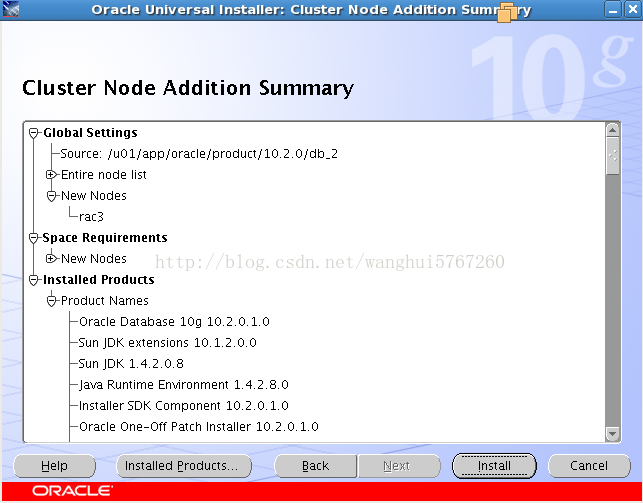
Task: Go Back to the previous step
Action: 315,466
